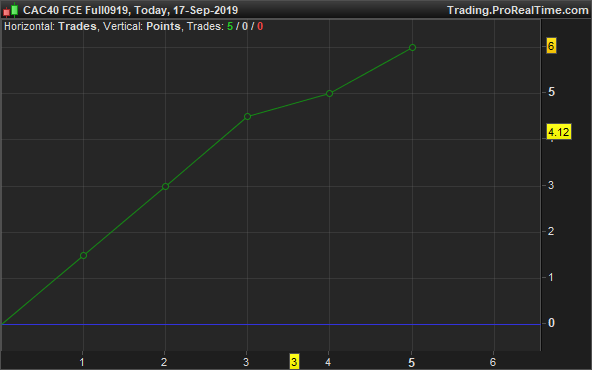The width and height of the screenshot is (592, 370).
Task: Click the bold horizontal axis label 5
Action: click(412, 363)
